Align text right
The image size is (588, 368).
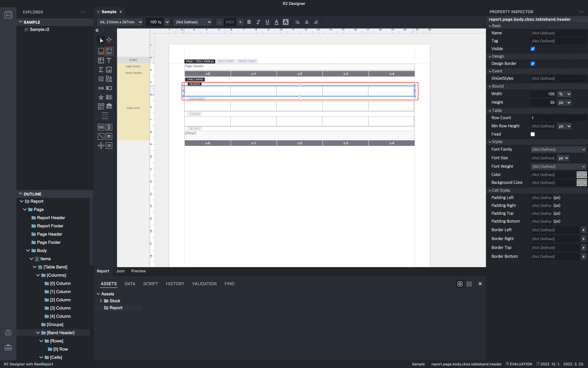(316, 22)
